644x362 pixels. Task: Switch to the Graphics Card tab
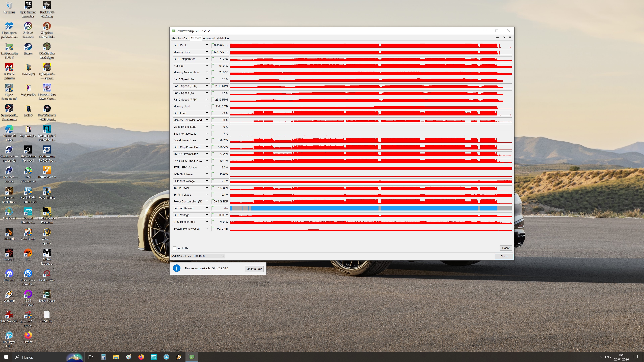(180, 39)
